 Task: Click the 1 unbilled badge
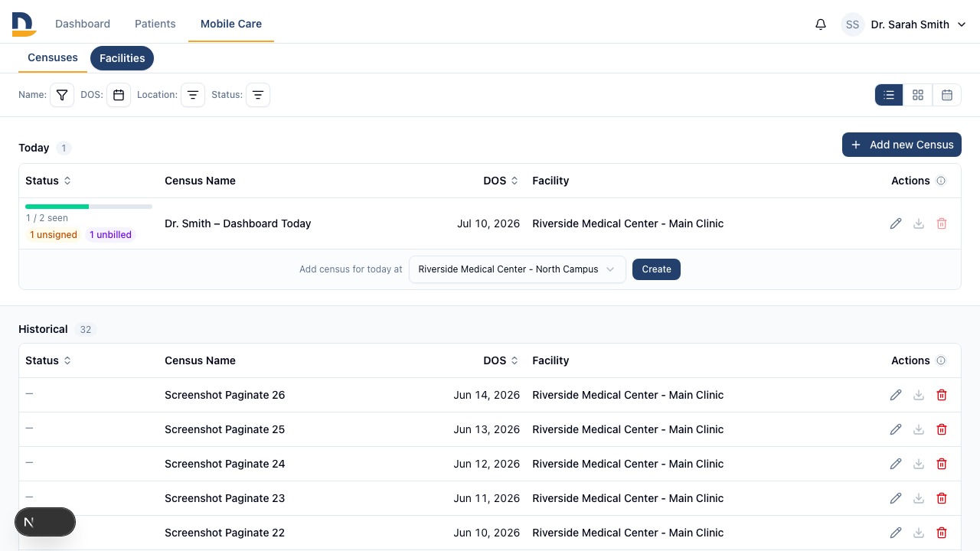(x=110, y=235)
